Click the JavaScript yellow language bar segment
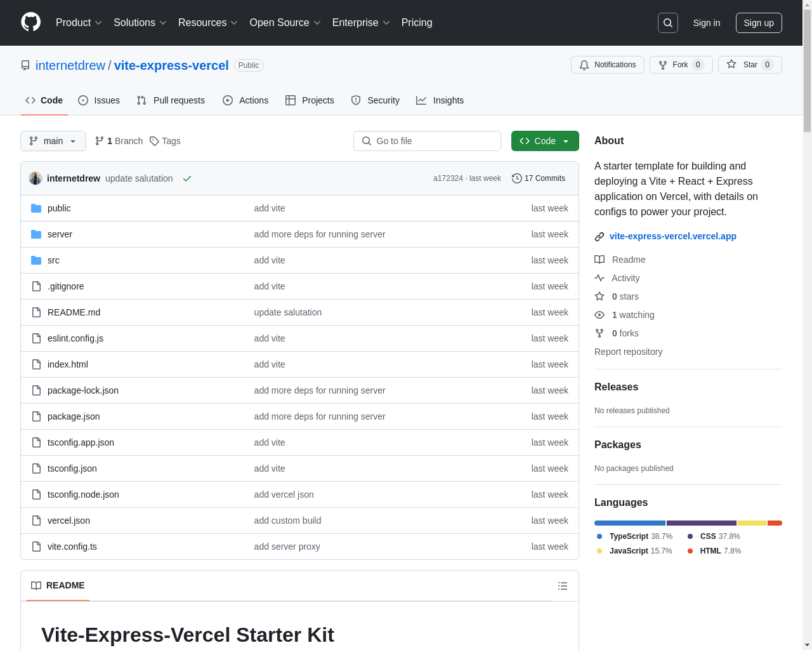The width and height of the screenshot is (812, 650). click(x=752, y=523)
